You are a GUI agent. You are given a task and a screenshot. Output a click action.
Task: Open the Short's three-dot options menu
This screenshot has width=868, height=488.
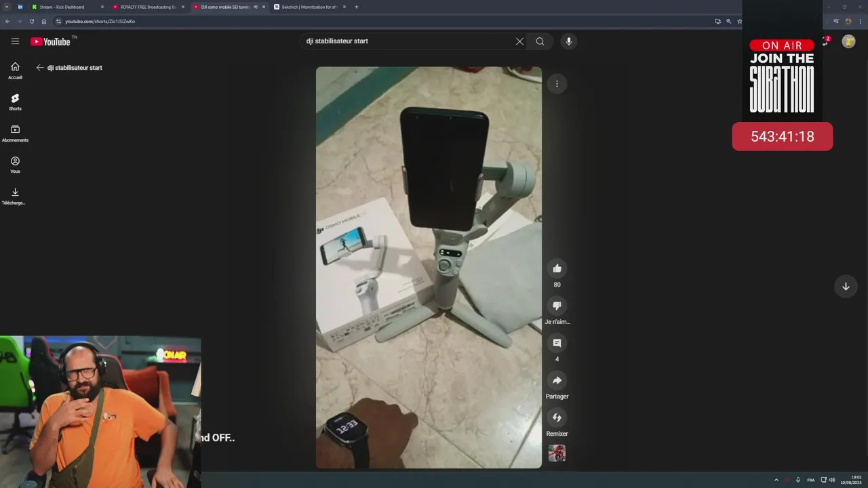557,84
